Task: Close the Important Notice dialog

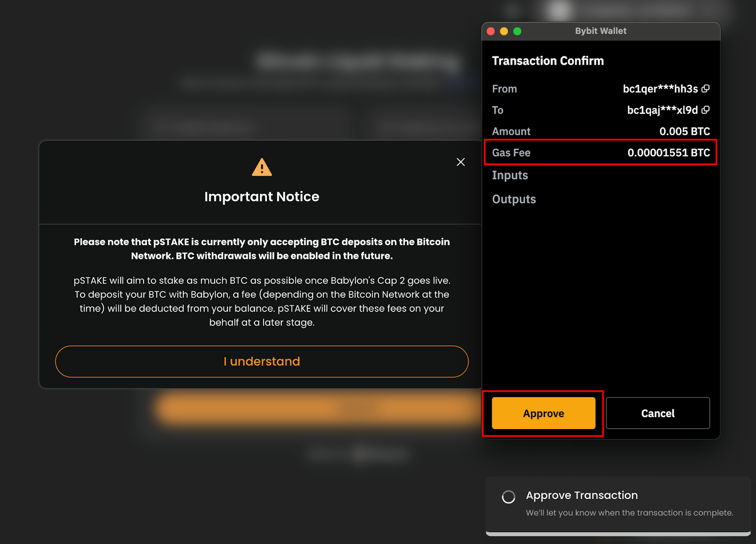Action: point(461,162)
